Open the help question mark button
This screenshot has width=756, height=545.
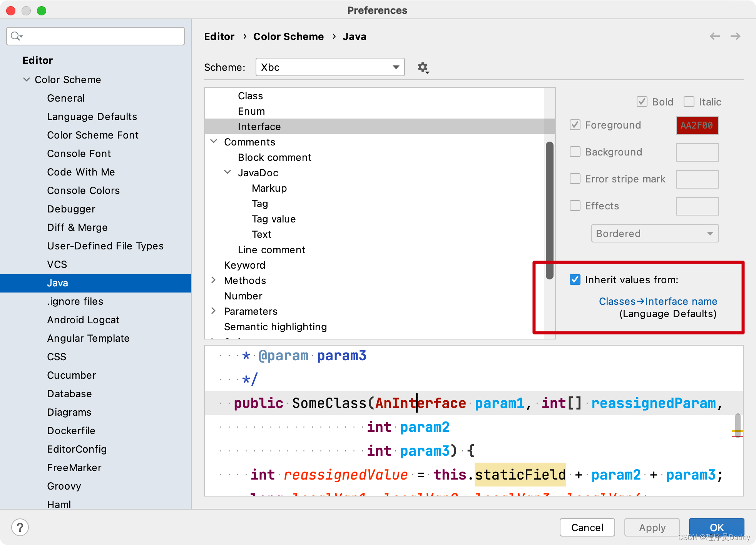(x=20, y=527)
